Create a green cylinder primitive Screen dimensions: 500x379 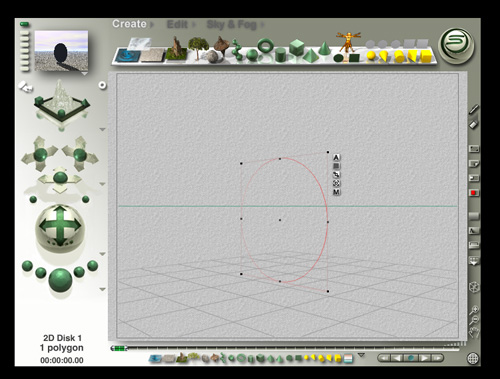281,55
